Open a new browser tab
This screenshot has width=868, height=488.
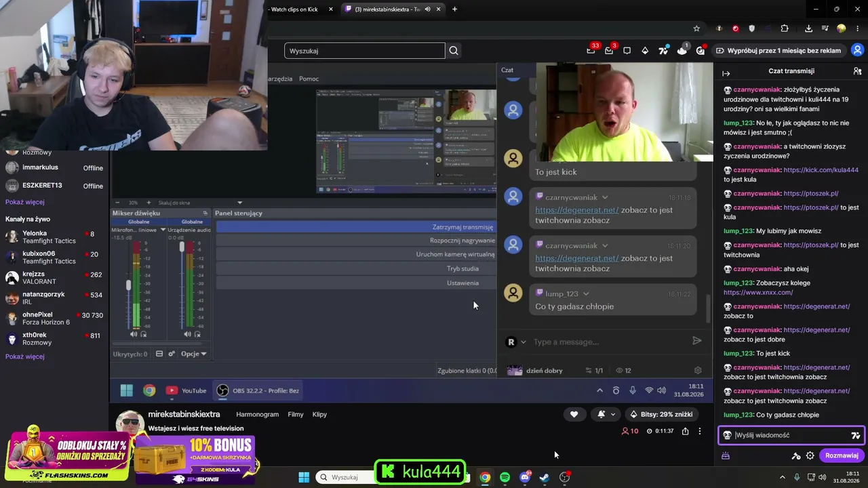(x=454, y=9)
